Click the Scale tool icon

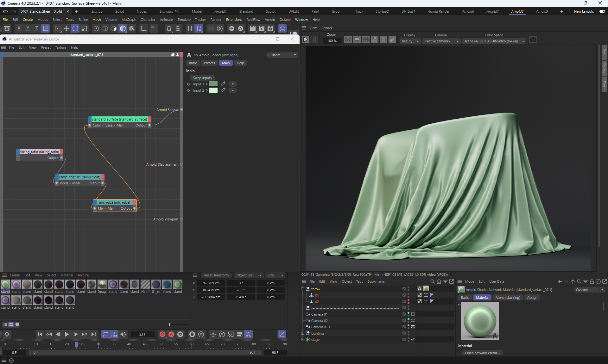84,29
